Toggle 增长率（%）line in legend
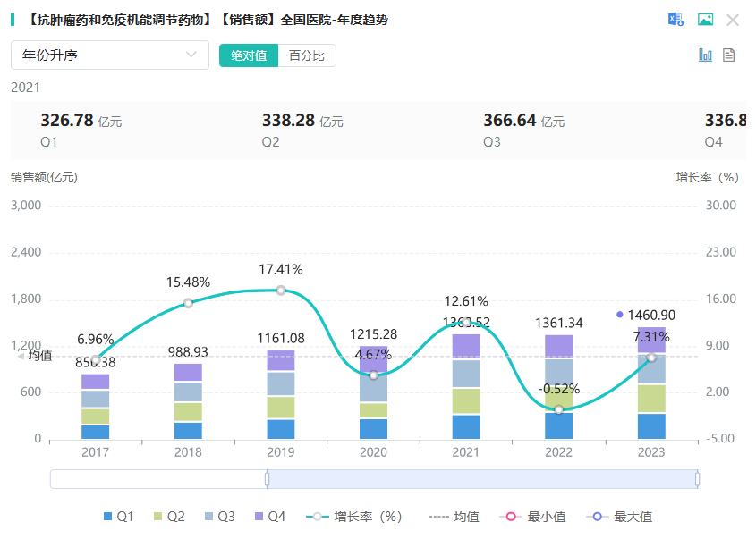The image size is (756, 539). click(356, 517)
